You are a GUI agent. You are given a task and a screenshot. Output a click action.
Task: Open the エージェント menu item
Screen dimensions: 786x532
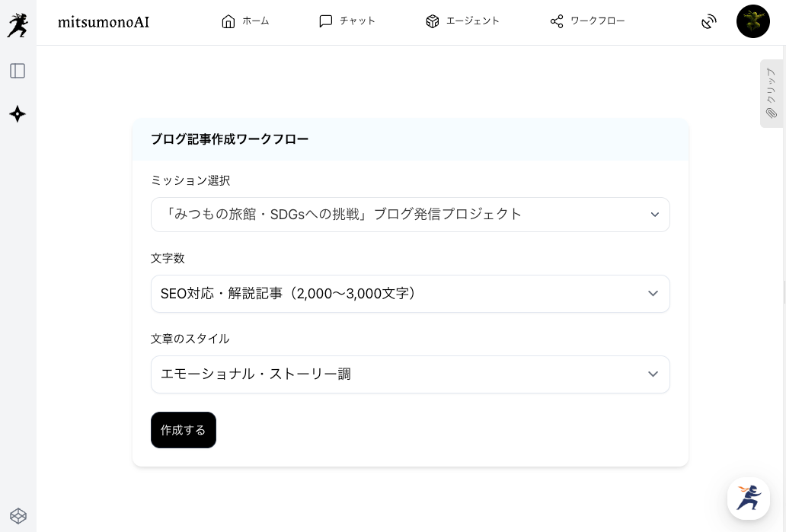click(x=472, y=21)
